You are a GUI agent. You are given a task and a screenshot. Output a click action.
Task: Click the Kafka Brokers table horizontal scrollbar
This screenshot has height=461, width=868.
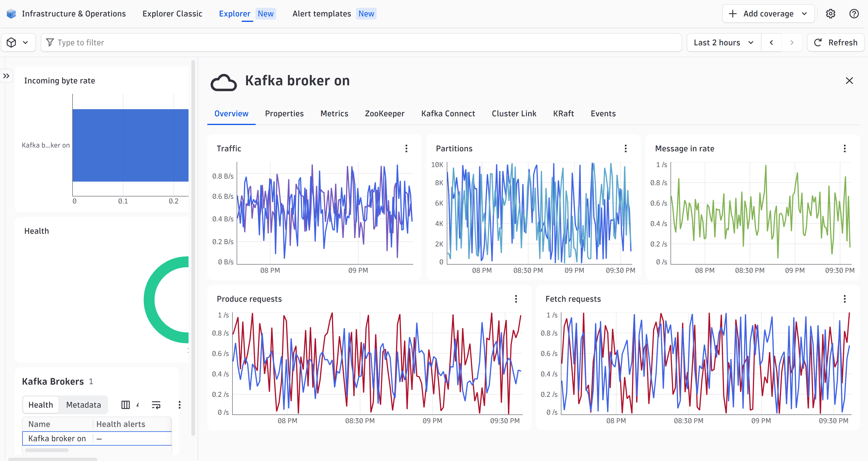(46, 450)
